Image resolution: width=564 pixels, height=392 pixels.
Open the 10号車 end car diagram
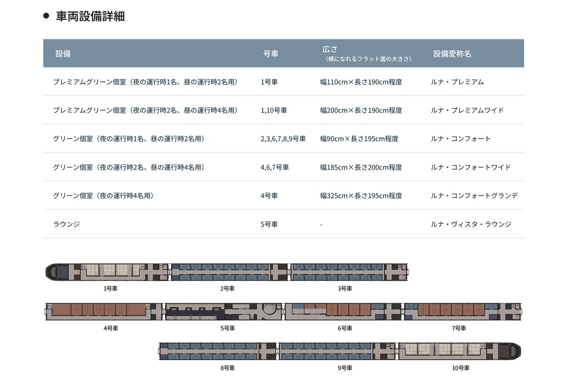click(460, 352)
